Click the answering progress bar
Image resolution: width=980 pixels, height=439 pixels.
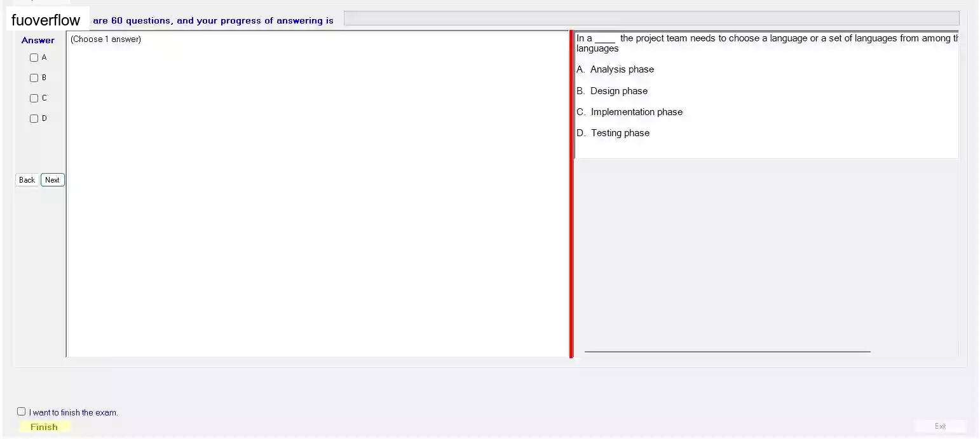coord(651,18)
